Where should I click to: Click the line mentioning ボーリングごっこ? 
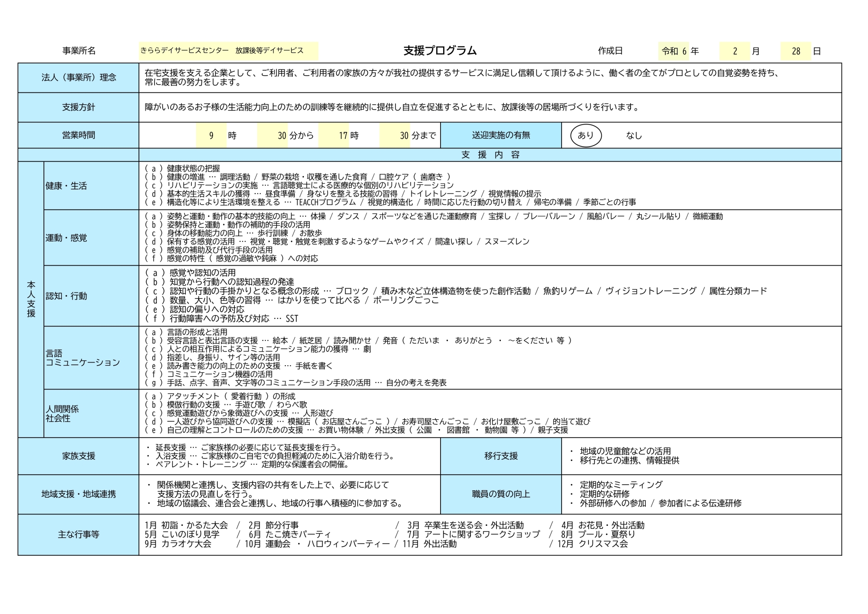click(292, 300)
